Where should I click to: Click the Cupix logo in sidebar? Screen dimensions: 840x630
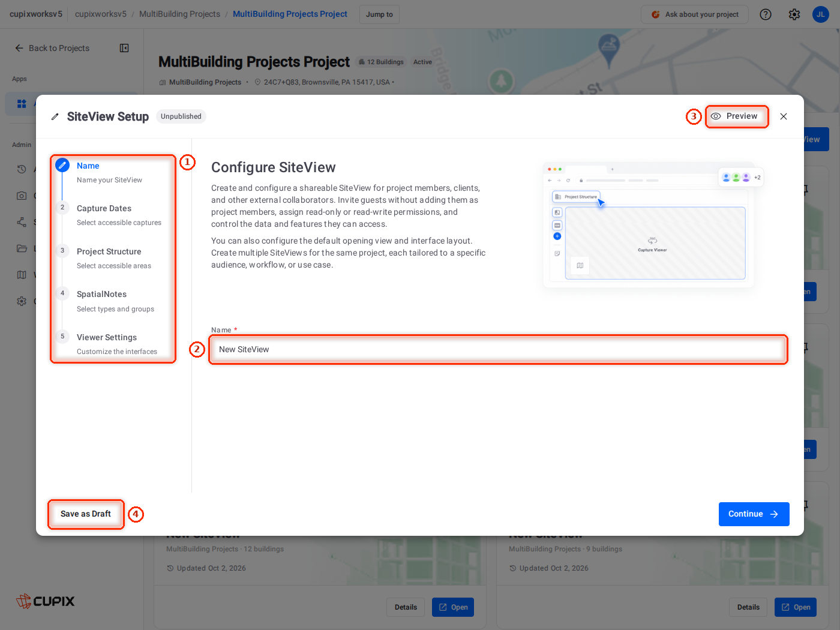coord(46,601)
